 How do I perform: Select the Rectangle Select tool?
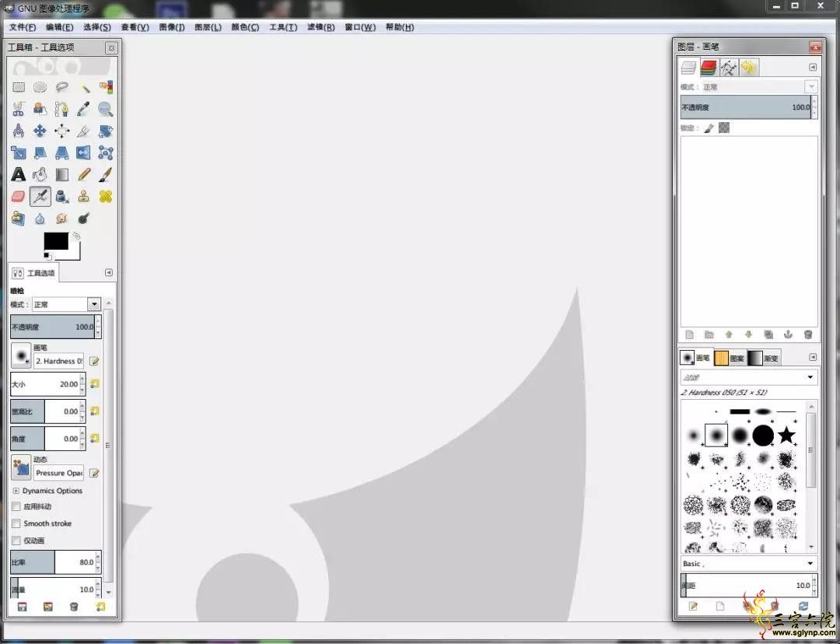click(19, 87)
